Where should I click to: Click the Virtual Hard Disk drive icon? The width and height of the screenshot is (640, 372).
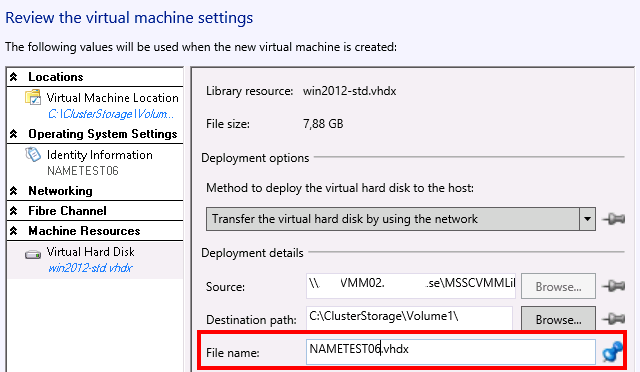click(x=33, y=254)
